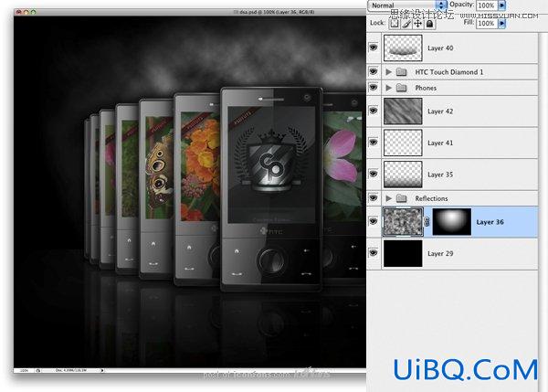Select Layer 42 thumbnail
The width and height of the screenshot is (548, 392).
coord(403,111)
